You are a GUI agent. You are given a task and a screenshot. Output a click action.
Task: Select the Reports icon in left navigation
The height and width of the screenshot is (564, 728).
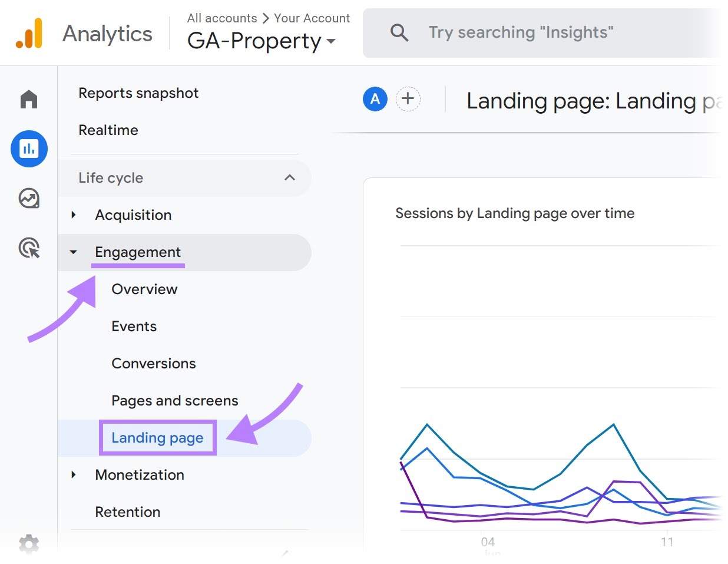28,149
